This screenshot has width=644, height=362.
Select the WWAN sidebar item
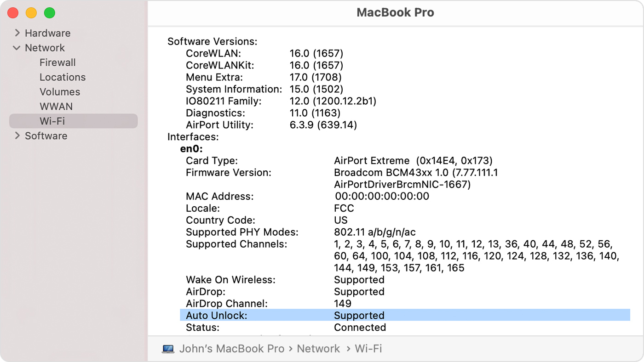(56, 107)
